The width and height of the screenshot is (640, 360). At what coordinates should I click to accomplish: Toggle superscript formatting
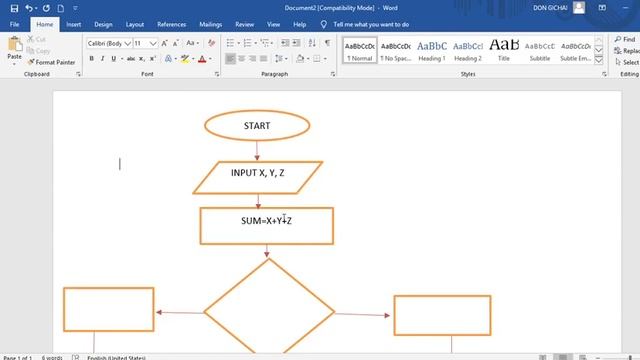coord(153,59)
